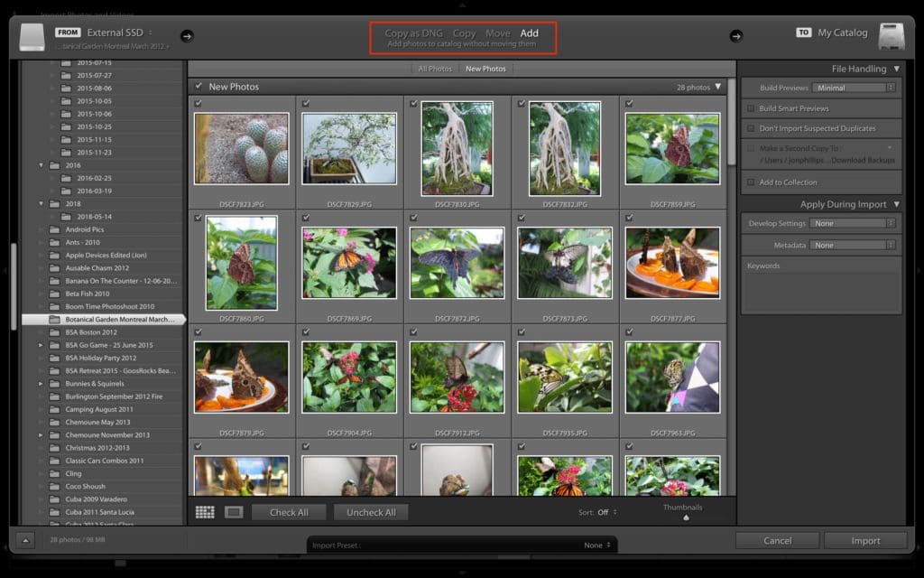The height and width of the screenshot is (578, 924).
Task: Open the Metadata dropdown
Action: tap(852, 246)
